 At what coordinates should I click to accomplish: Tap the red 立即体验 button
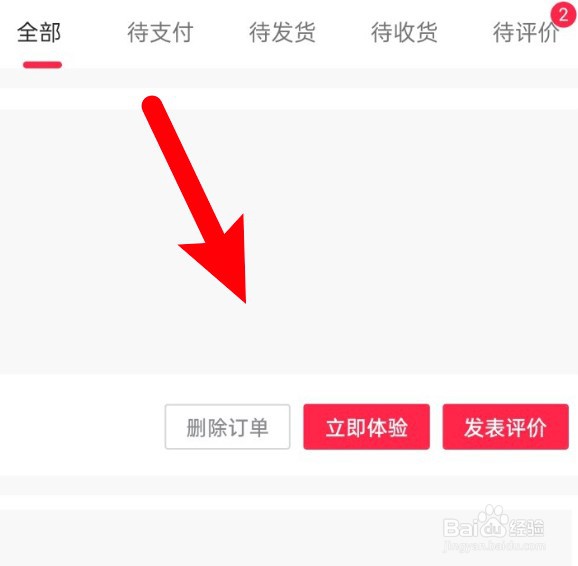coord(366,427)
